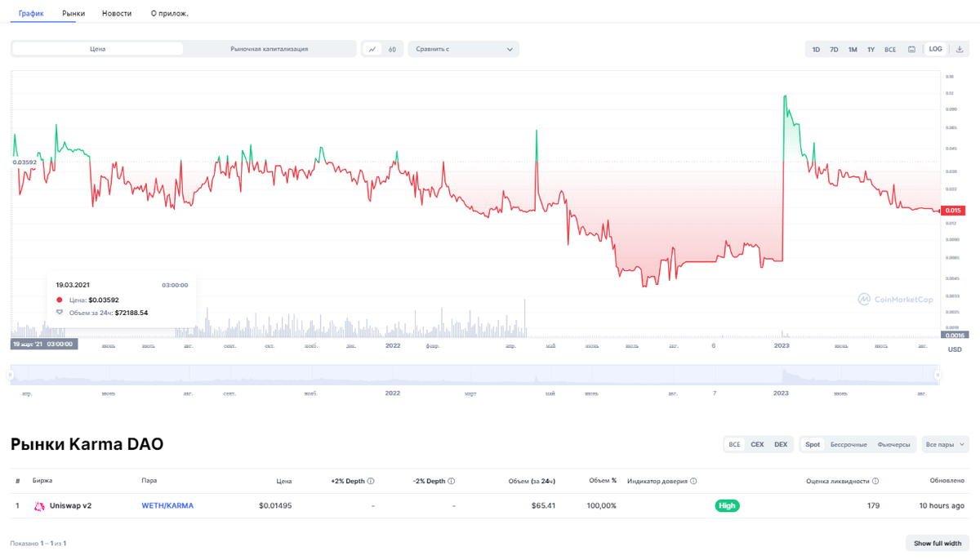Show info for -2% Depth column
The image size is (980, 560).
point(452,482)
